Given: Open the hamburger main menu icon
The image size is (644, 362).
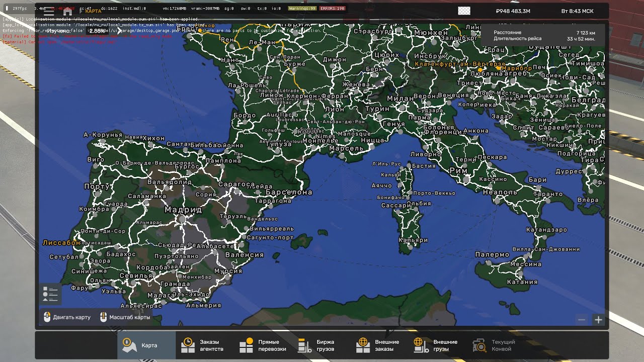Looking at the screenshot, I should [49, 12].
